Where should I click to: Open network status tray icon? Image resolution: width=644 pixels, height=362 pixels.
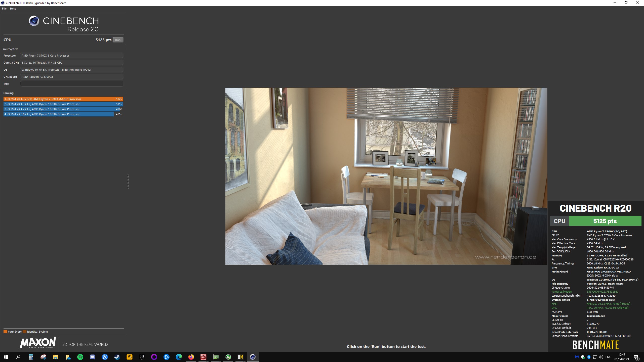595,357
